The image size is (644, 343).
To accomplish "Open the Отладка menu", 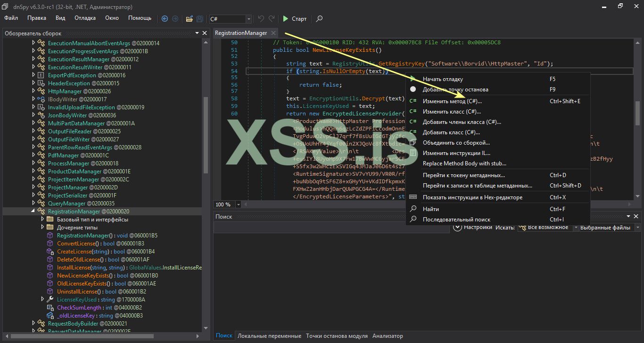I will (85, 18).
